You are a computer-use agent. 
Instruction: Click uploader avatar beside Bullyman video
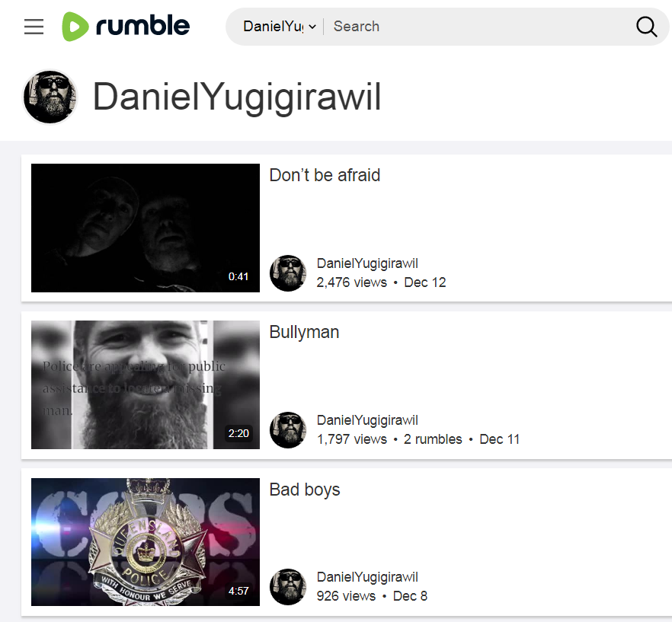(x=288, y=429)
